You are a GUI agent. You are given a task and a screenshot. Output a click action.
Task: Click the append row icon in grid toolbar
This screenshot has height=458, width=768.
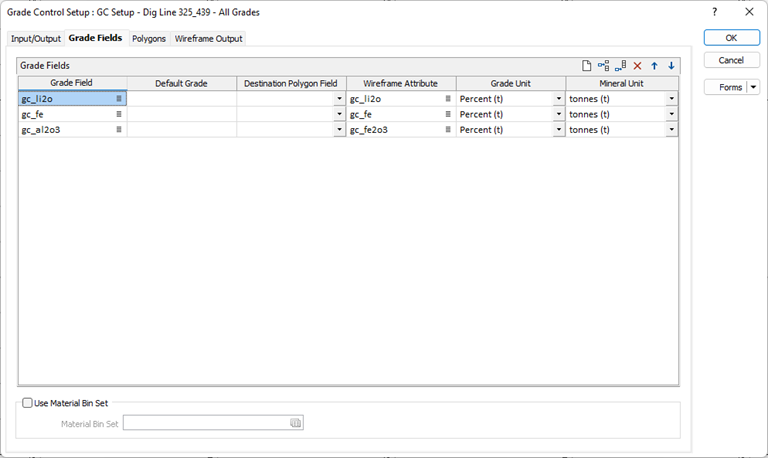click(621, 66)
